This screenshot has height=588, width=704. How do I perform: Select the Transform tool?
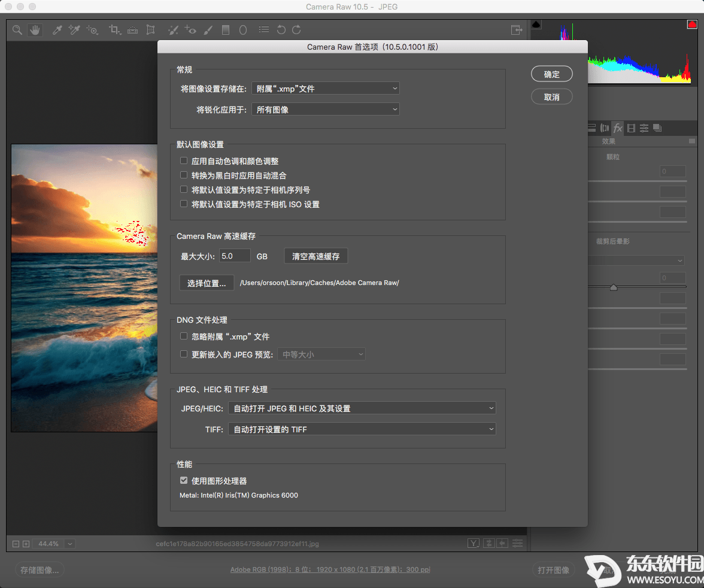click(x=150, y=30)
